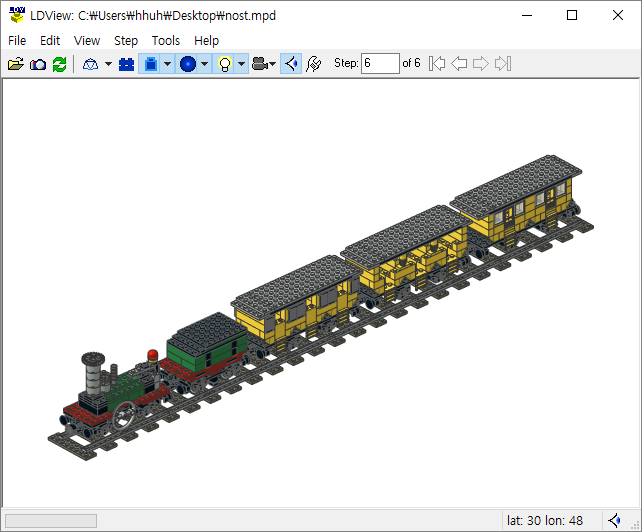Minimize the LDView window
Image resolution: width=642 pixels, height=532 pixels.
[x=527, y=16]
